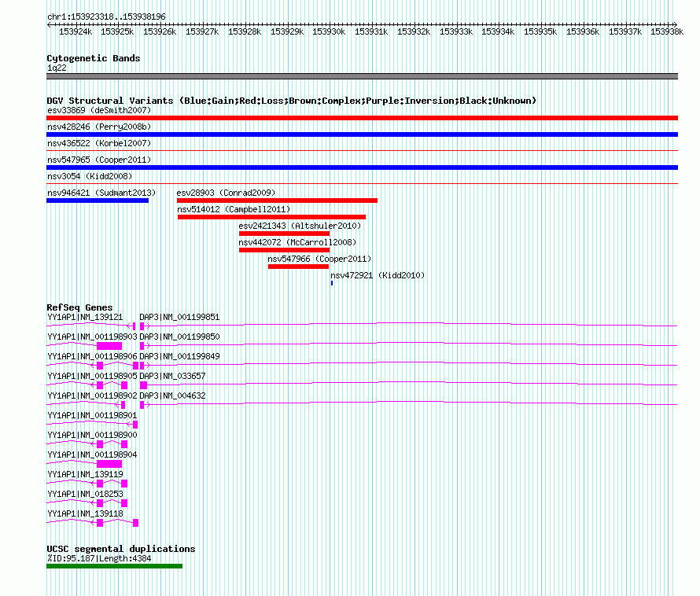Click the 153924k ruler tick label
Viewport: 700px width, 596px height.
pos(76,31)
